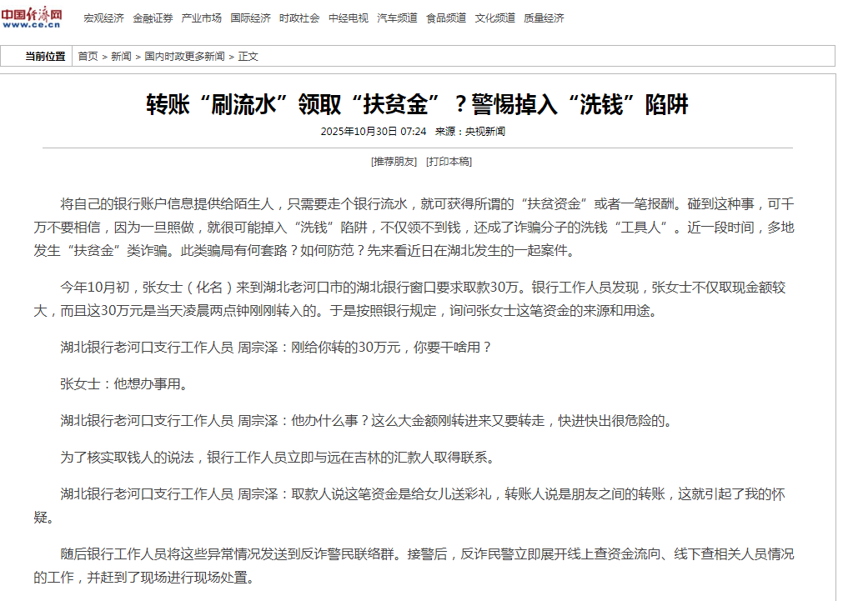Select the 质量经济 navigation item
Screen dimensions: 868x601
tap(544, 18)
